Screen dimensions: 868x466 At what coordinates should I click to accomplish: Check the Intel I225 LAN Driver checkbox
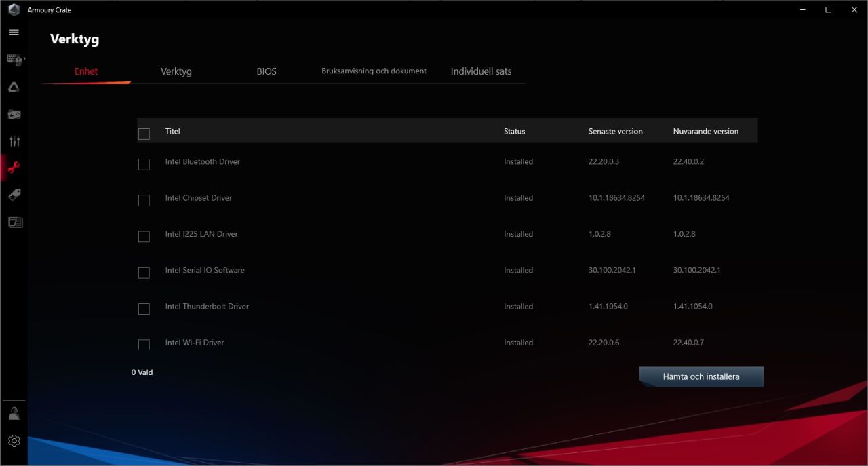click(x=144, y=236)
